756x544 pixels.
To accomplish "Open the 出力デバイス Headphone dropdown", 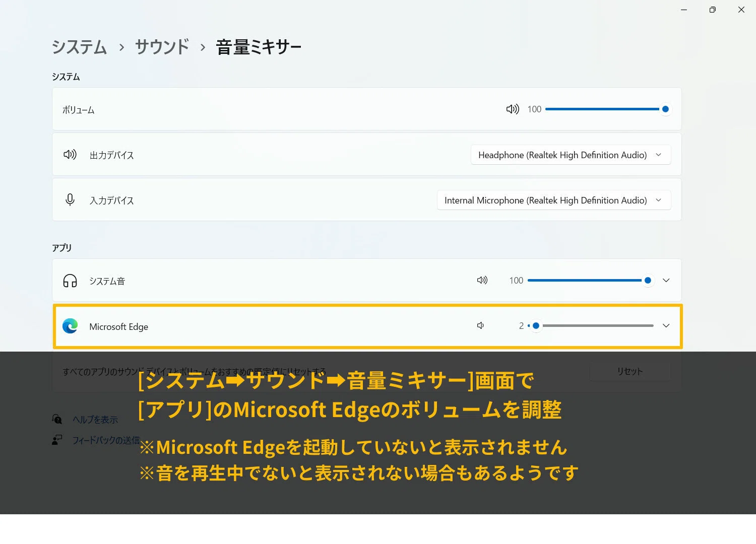I will (x=571, y=155).
